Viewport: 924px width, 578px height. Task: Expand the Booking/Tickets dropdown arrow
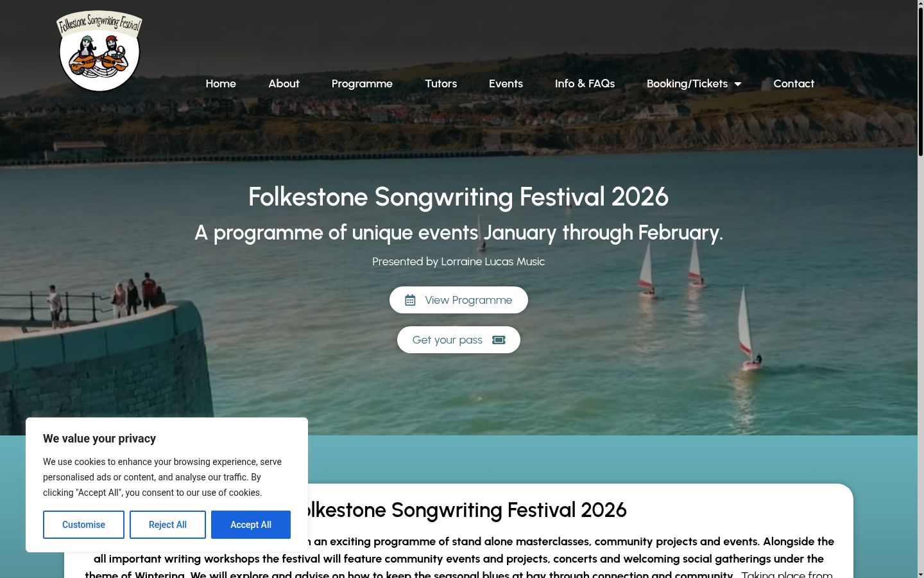[x=738, y=84]
